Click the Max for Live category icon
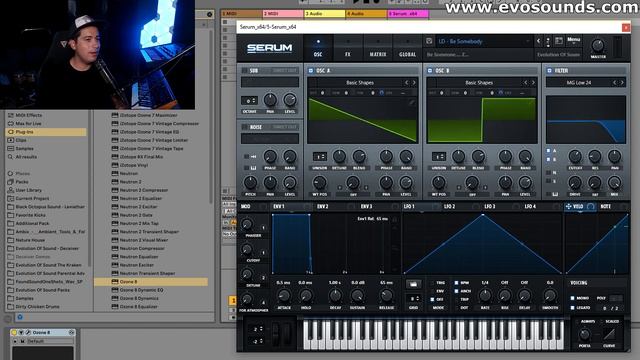 [11, 124]
